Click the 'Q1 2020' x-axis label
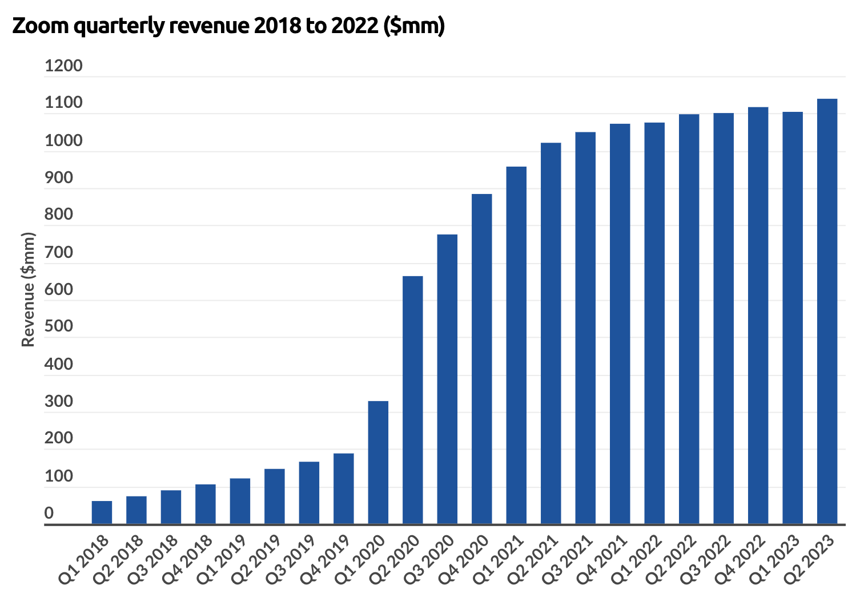Screen dimensions: 868x598 pyautogui.click(x=360, y=560)
